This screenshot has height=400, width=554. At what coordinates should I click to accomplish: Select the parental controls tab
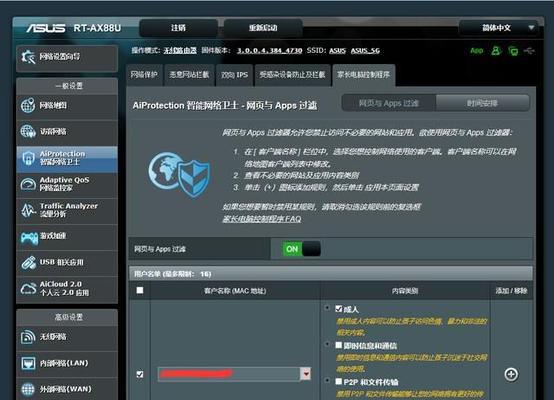tap(364, 75)
